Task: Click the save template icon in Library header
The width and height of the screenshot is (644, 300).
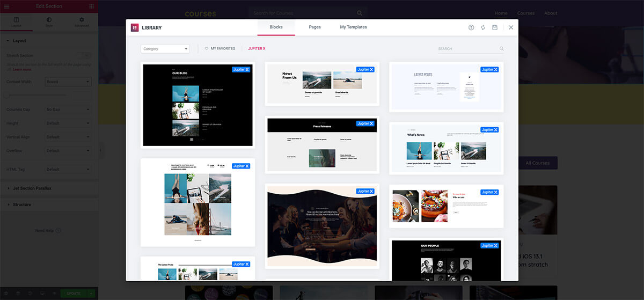Action: 495,27
